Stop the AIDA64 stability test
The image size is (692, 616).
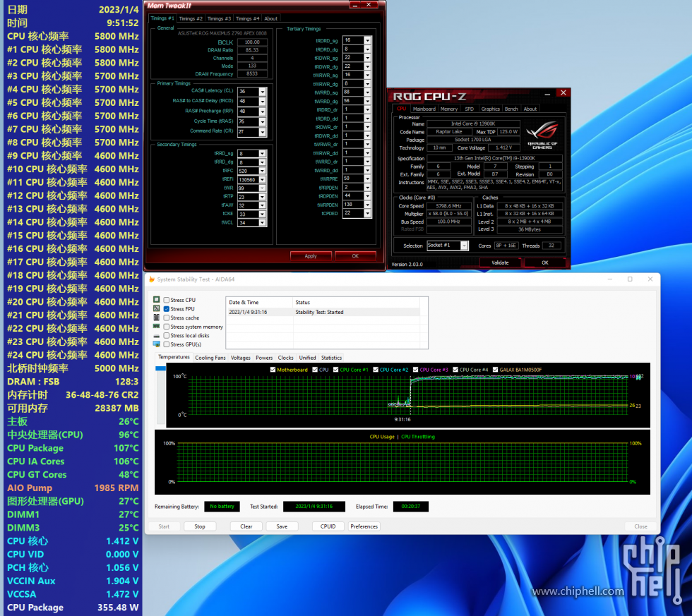pos(200,526)
